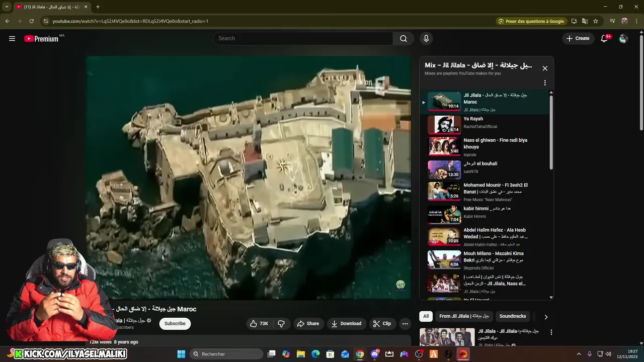Open taskbar volume control icon
Image resolution: width=644 pixels, height=362 pixels.
608,354
